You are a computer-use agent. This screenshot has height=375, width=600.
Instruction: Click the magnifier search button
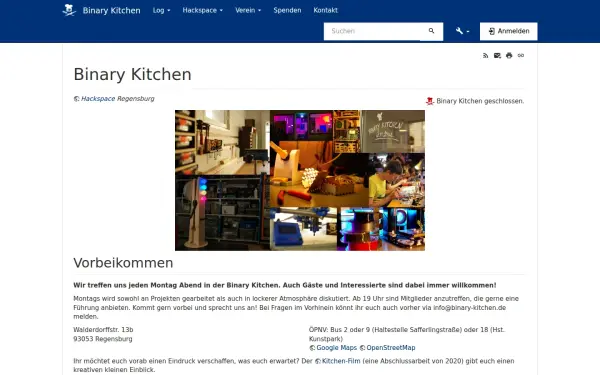432,31
